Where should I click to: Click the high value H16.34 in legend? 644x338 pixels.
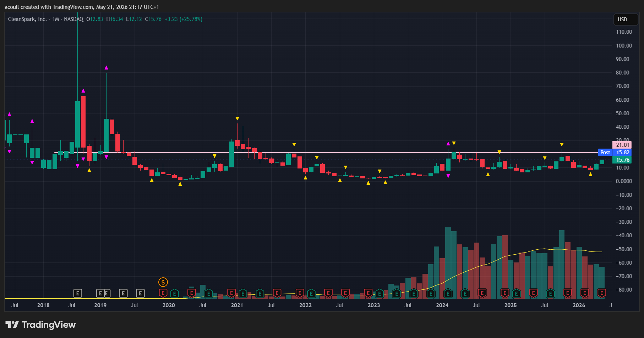coord(115,19)
